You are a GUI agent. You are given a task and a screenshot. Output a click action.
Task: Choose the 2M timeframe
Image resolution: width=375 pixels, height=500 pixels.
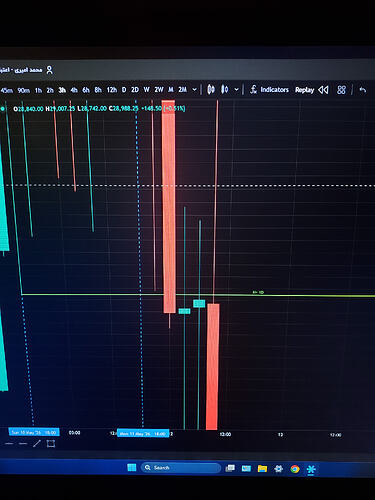(x=182, y=90)
